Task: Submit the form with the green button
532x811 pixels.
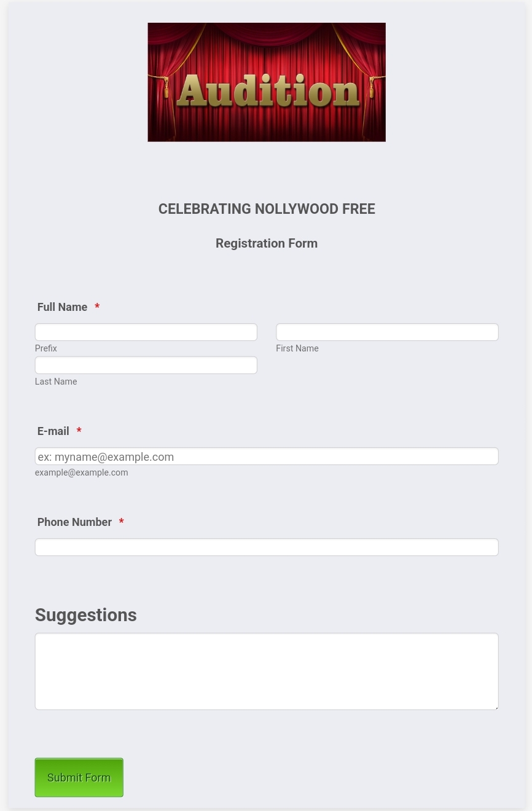Action: coord(79,777)
